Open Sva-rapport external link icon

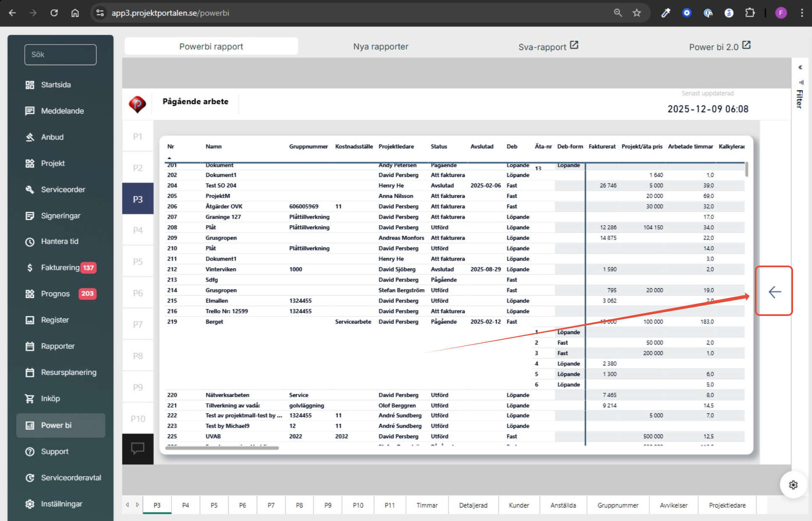574,45
